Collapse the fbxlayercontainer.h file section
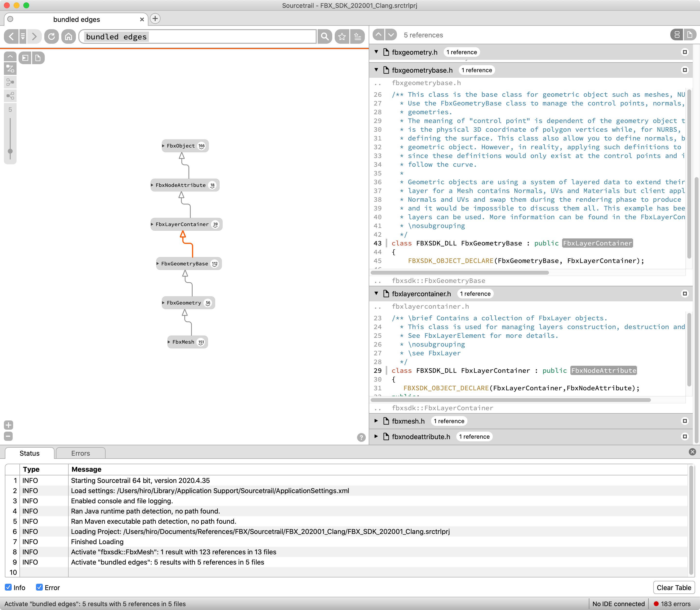The image size is (700, 610). click(x=376, y=293)
